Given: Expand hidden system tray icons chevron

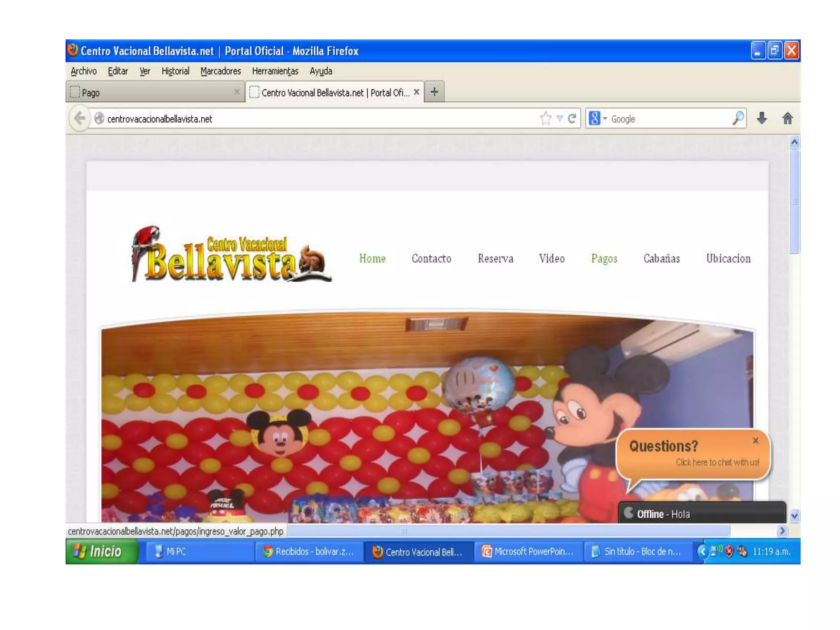Looking at the screenshot, I should [702, 551].
